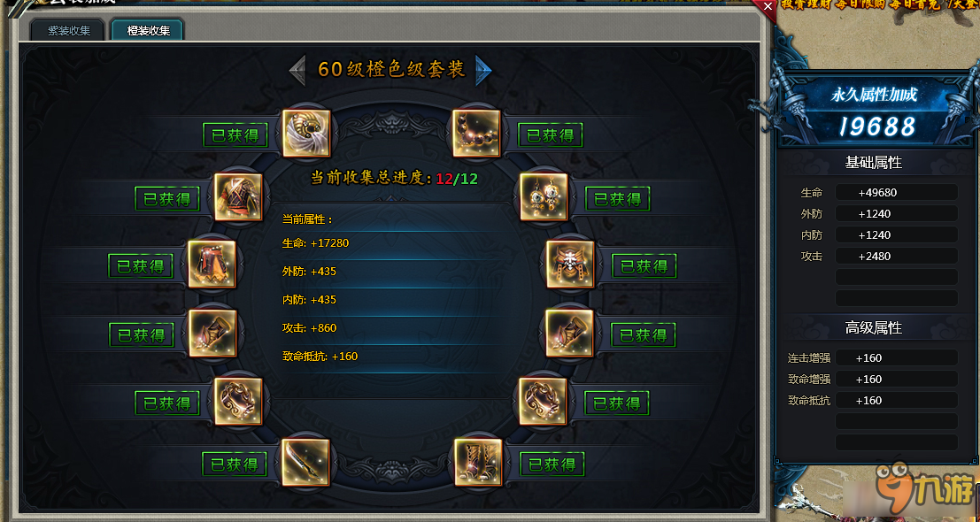Select the 橙装收集 tab
980x522 pixels.
[148, 30]
